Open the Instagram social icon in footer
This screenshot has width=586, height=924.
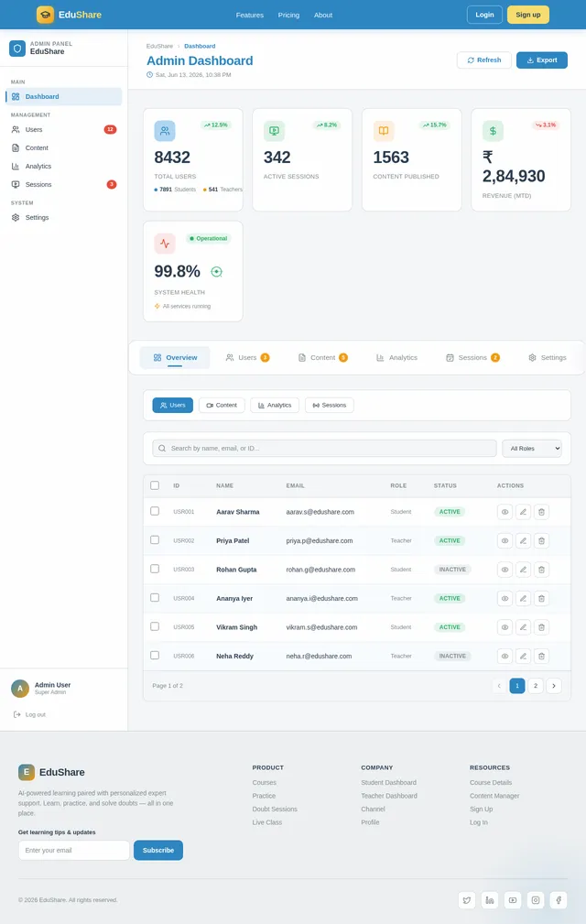point(536,900)
